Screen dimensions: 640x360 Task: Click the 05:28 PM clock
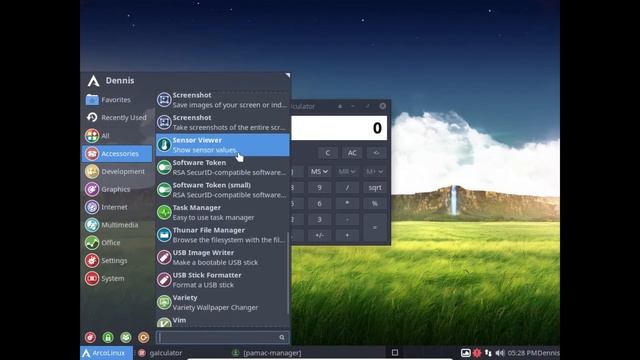tap(522, 353)
